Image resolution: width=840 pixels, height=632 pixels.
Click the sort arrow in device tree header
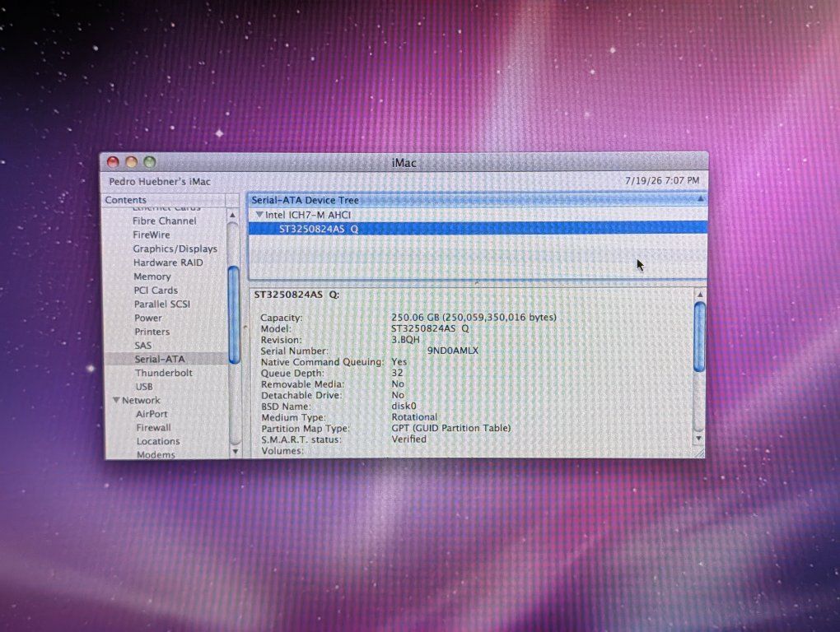click(700, 199)
